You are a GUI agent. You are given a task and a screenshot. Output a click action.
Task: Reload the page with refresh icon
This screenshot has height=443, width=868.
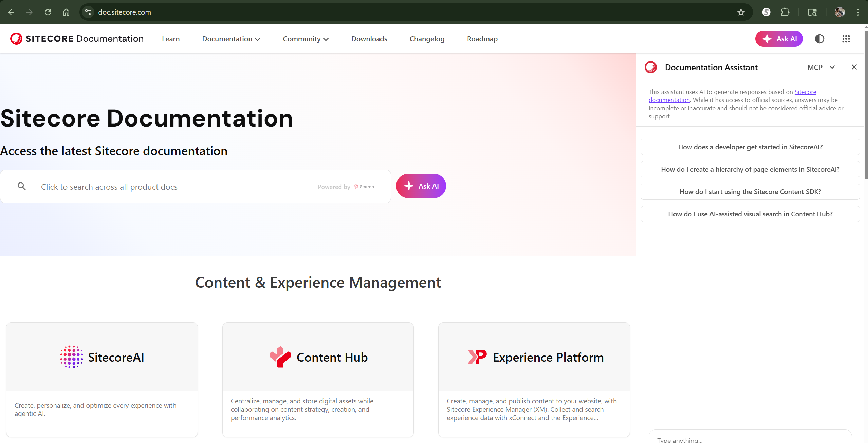(48, 12)
